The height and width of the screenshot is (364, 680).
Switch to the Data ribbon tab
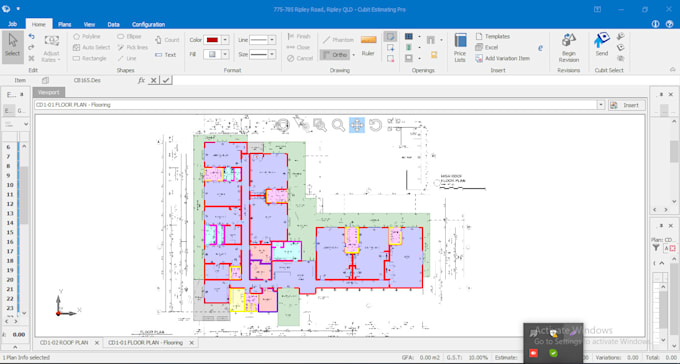tap(114, 25)
